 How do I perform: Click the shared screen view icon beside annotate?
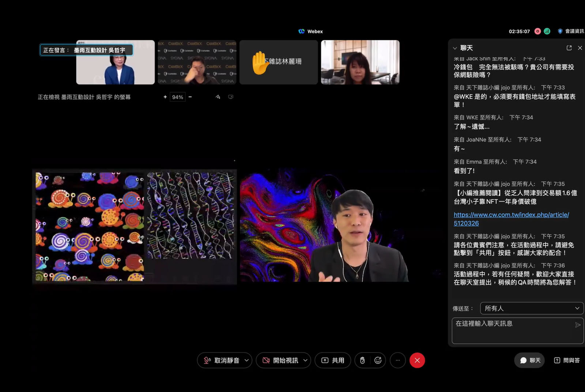coord(231,97)
